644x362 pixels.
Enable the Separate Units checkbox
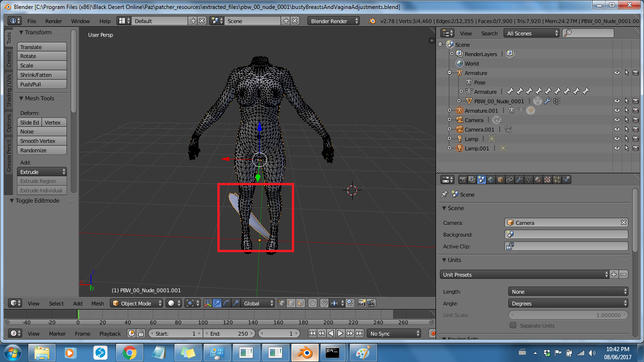click(513, 326)
